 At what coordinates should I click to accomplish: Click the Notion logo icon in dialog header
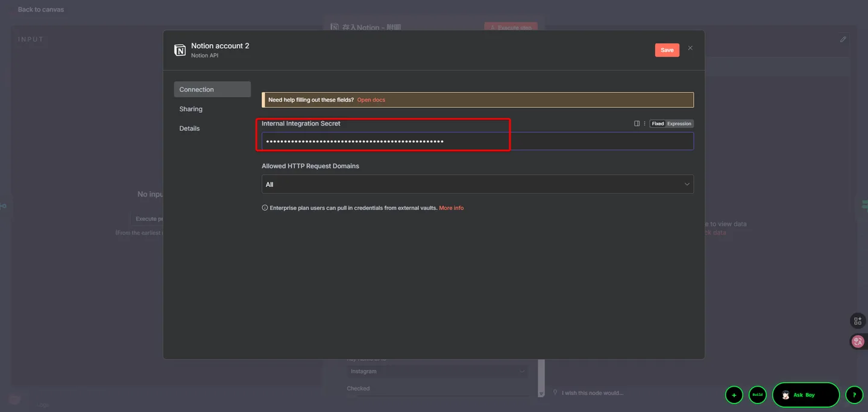point(180,50)
